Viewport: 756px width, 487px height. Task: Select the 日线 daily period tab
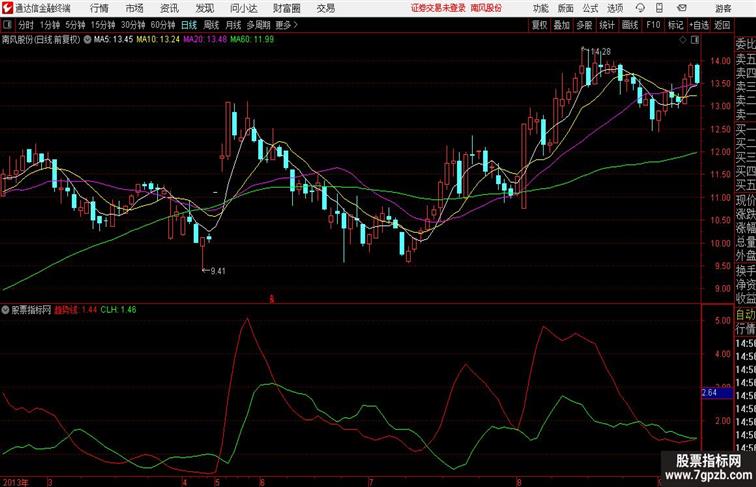pos(189,25)
